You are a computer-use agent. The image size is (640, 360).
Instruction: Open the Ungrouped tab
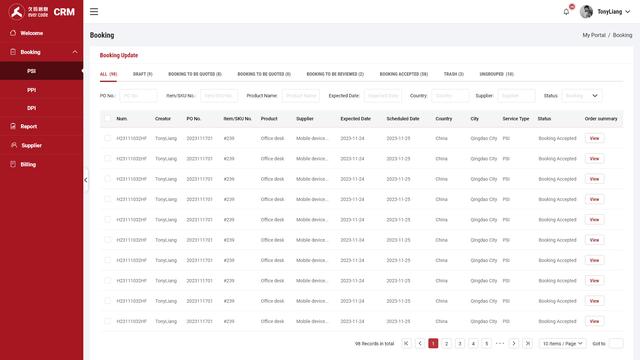tap(496, 74)
